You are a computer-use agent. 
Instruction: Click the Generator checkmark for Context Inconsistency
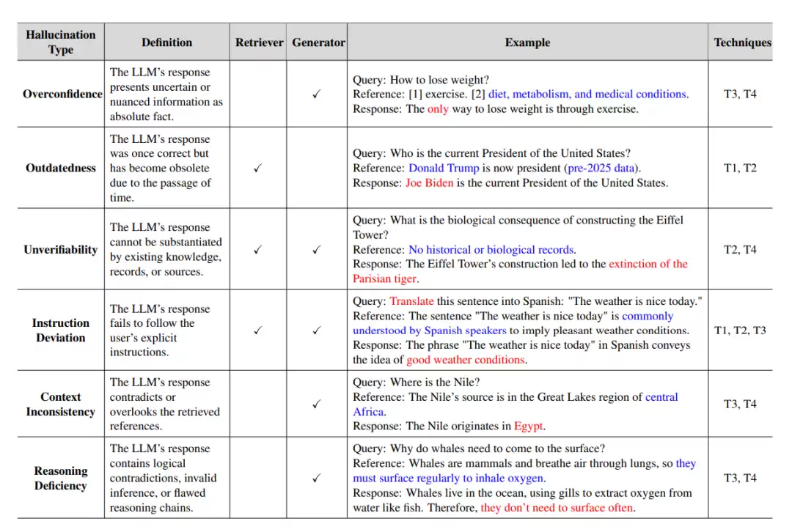[x=316, y=404]
